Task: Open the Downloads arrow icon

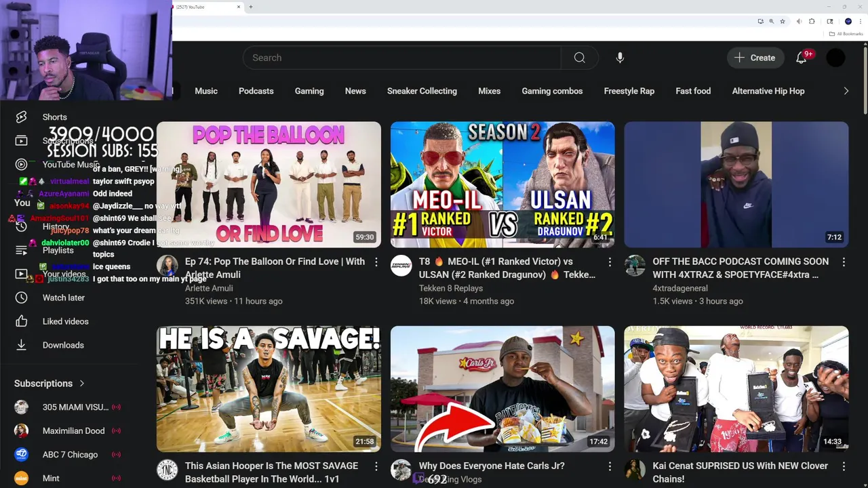Action: point(21,345)
